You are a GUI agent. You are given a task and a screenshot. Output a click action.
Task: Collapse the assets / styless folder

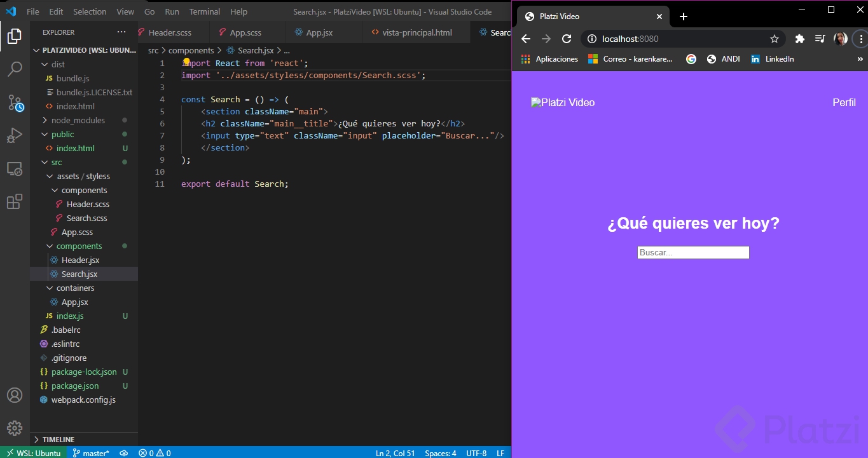(x=84, y=176)
